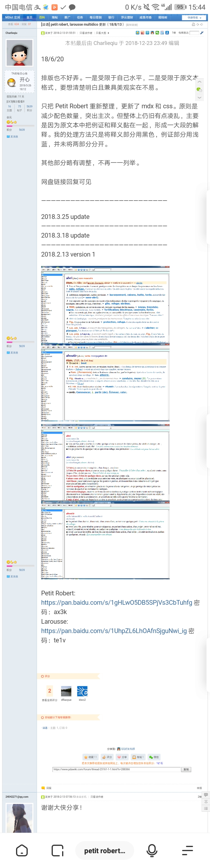Open the 每日签到 menu item

pos(96,17)
